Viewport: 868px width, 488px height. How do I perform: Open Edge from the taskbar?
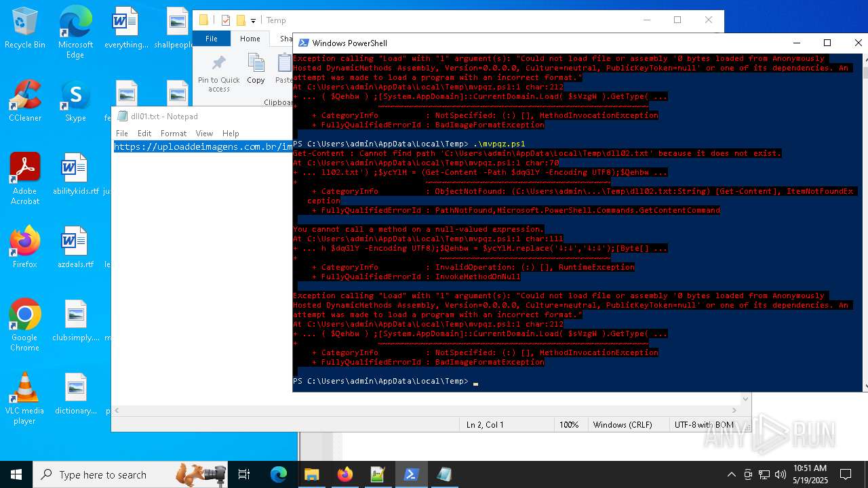click(x=279, y=474)
